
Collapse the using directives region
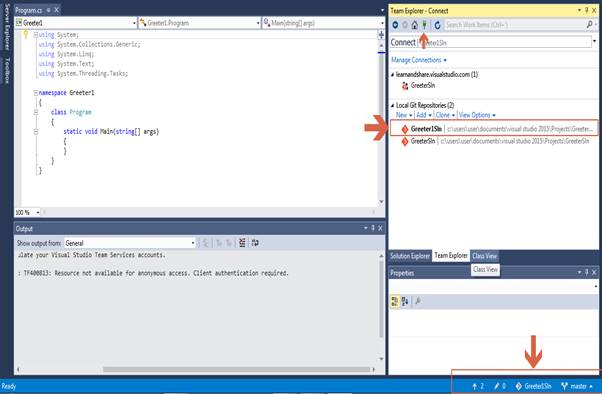[35, 35]
